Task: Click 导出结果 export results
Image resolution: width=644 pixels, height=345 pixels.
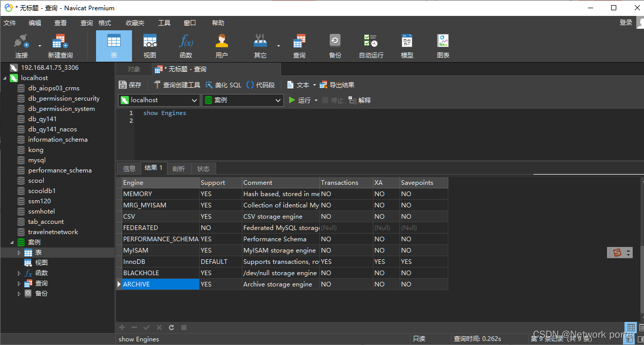Action: coord(337,85)
